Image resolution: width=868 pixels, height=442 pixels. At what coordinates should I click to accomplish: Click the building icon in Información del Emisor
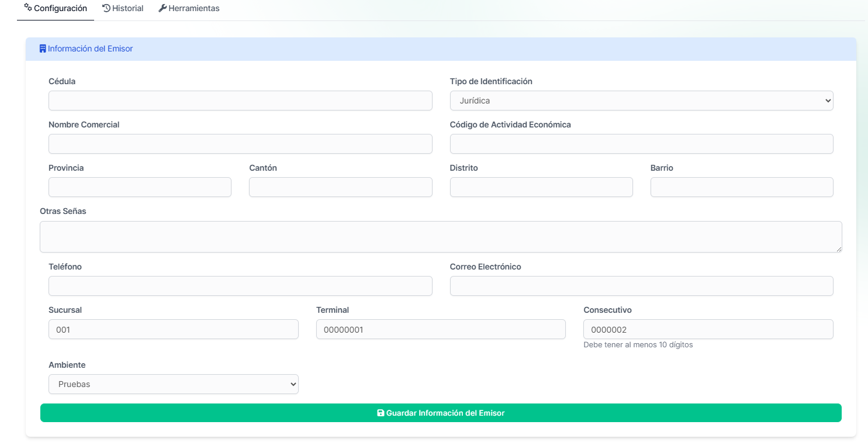43,49
